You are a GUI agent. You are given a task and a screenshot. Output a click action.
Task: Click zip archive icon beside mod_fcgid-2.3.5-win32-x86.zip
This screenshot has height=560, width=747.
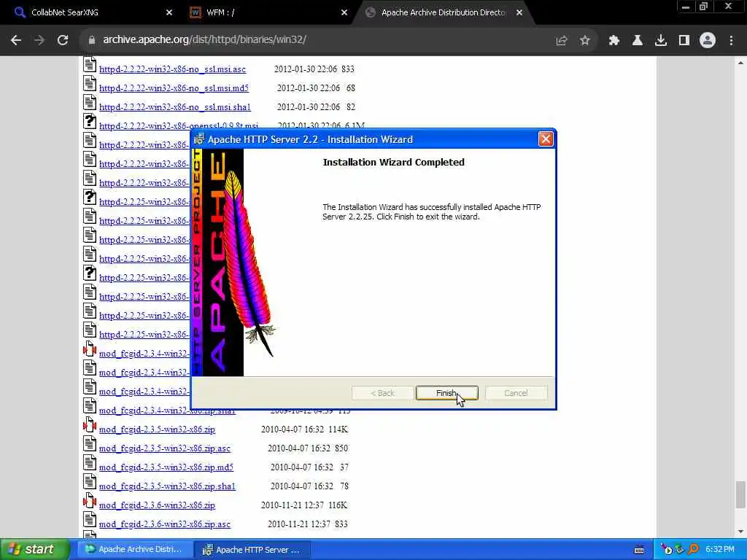pos(90,425)
